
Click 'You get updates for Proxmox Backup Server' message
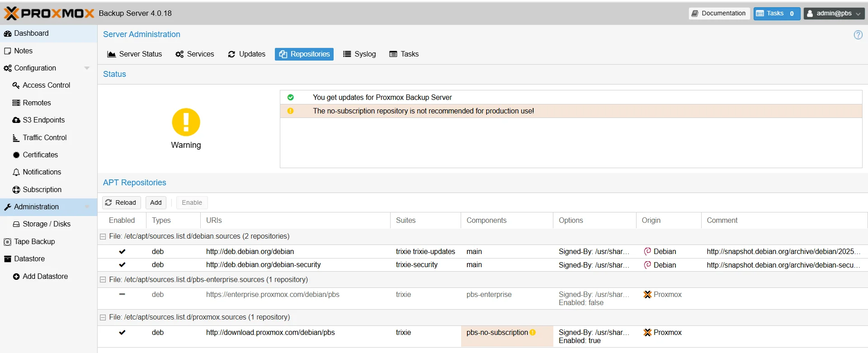[x=382, y=98]
